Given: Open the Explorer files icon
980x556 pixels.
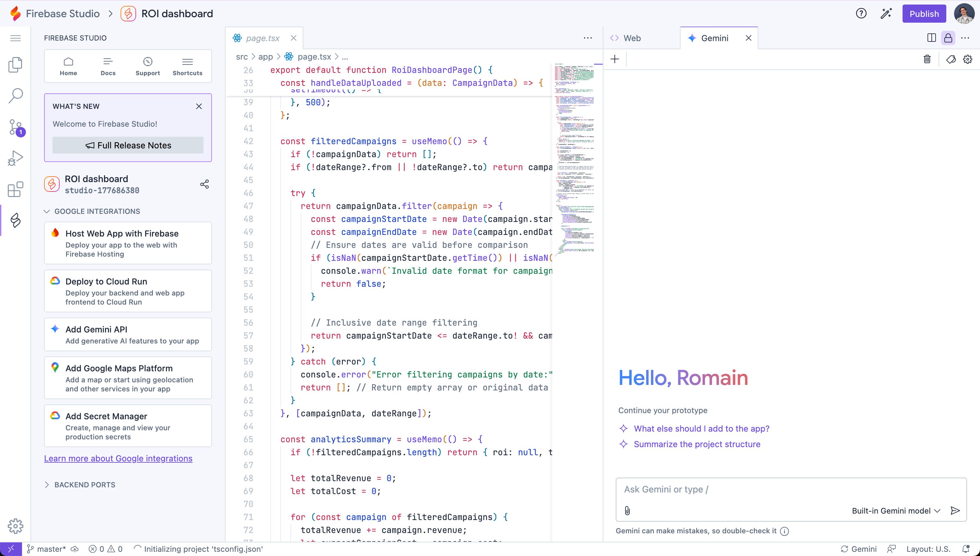Looking at the screenshot, I should point(15,64).
